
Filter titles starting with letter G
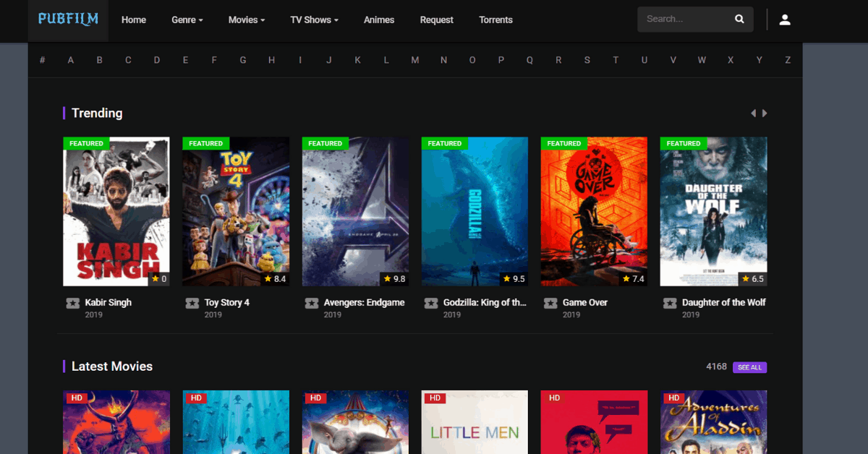coord(243,61)
